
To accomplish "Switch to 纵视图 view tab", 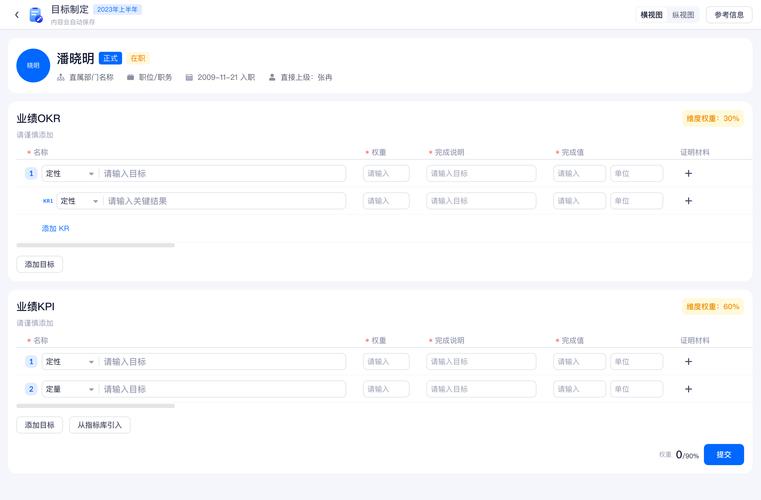I will [683, 15].
